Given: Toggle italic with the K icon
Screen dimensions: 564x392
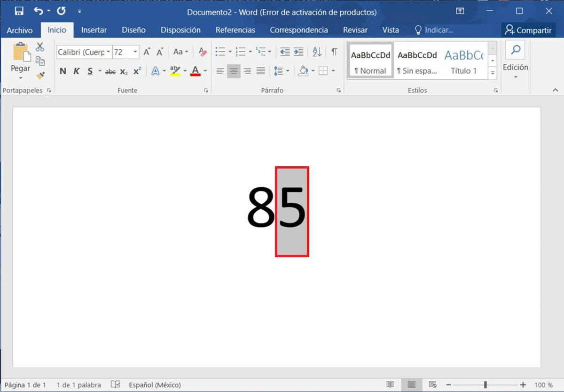Looking at the screenshot, I should (x=77, y=71).
